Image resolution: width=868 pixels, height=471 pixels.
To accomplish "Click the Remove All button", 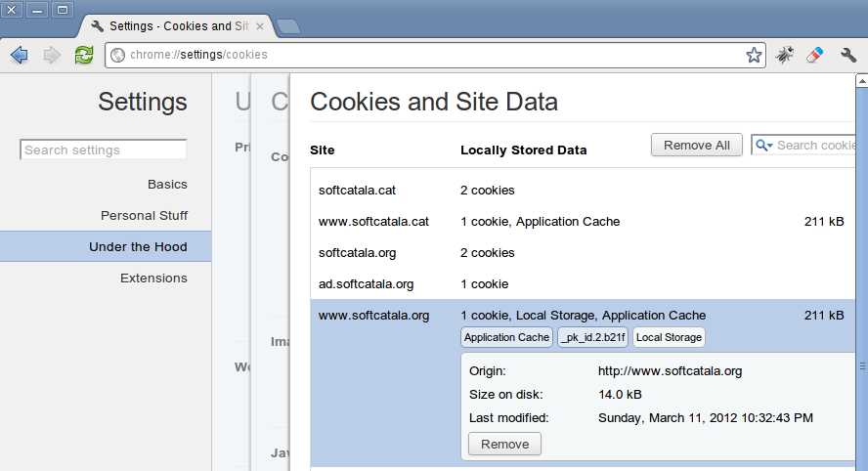I will [x=696, y=145].
